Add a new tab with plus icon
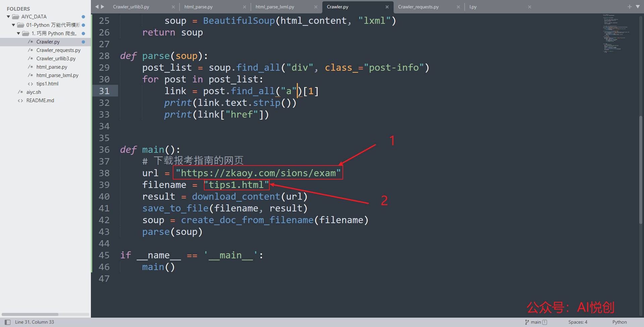Viewport: 644px width, 327px height. (630, 7)
